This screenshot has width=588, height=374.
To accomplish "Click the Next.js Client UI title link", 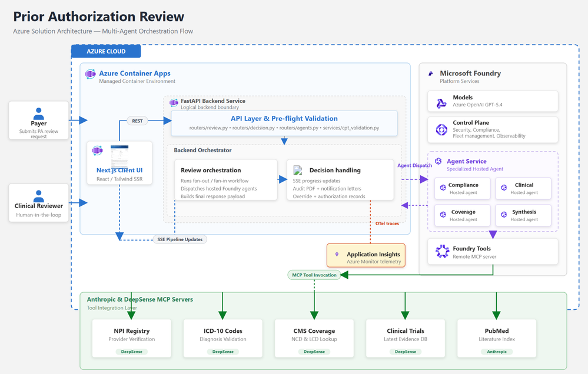I will pos(119,170).
